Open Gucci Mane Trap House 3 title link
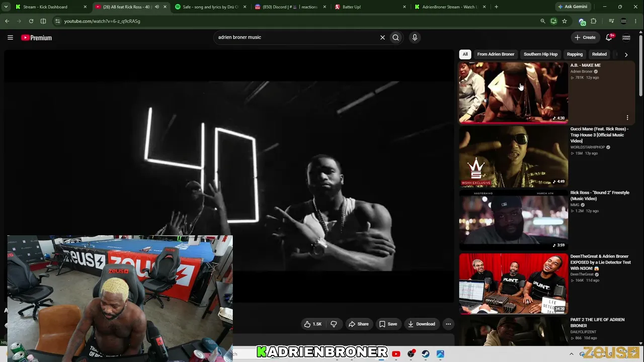 tap(599, 135)
